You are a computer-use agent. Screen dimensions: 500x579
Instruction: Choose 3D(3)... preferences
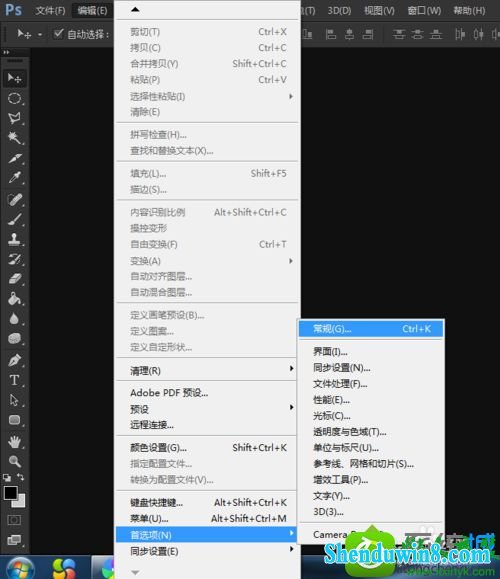click(x=371, y=512)
